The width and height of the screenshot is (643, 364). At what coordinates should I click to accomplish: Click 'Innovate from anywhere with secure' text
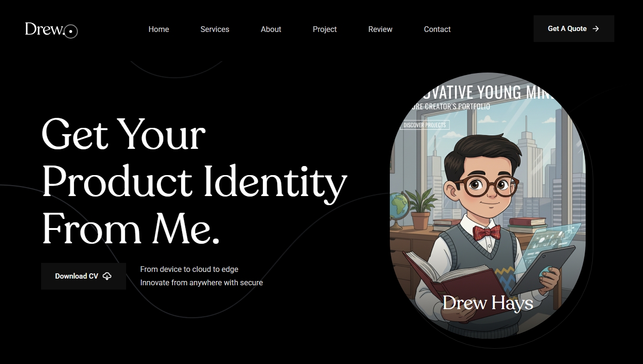click(x=202, y=282)
